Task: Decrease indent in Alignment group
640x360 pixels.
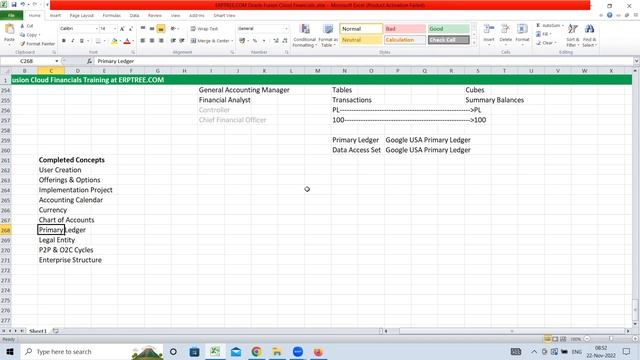Action: [173, 40]
